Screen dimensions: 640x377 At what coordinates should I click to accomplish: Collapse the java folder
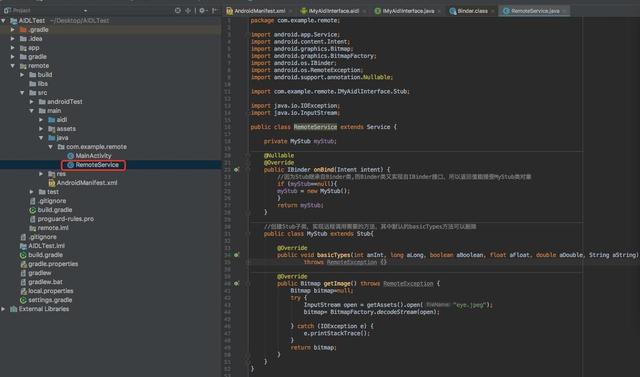tap(41, 137)
